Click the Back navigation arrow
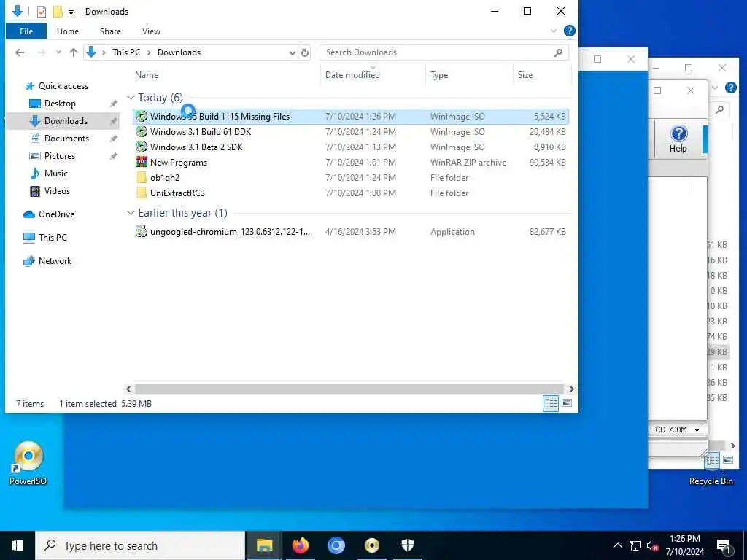 coord(20,52)
